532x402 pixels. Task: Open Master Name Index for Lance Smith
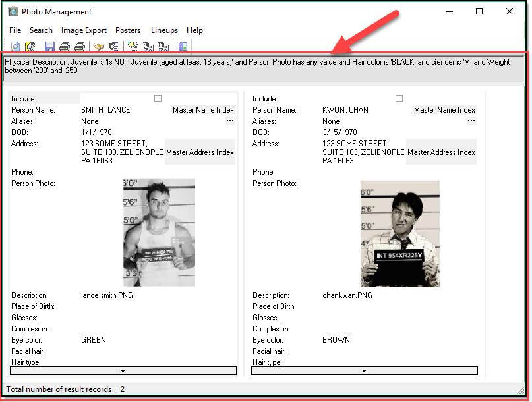[x=203, y=110]
